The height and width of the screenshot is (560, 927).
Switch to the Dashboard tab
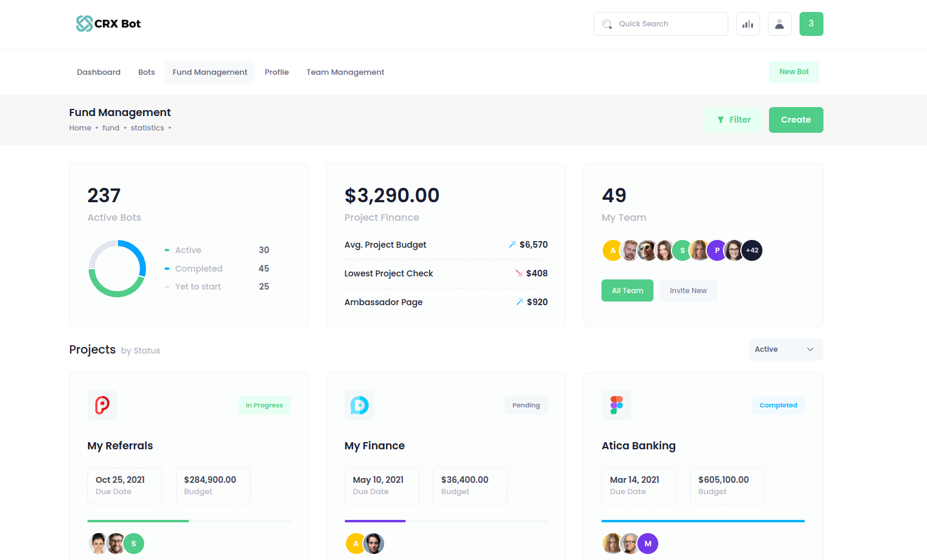pyautogui.click(x=99, y=72)
